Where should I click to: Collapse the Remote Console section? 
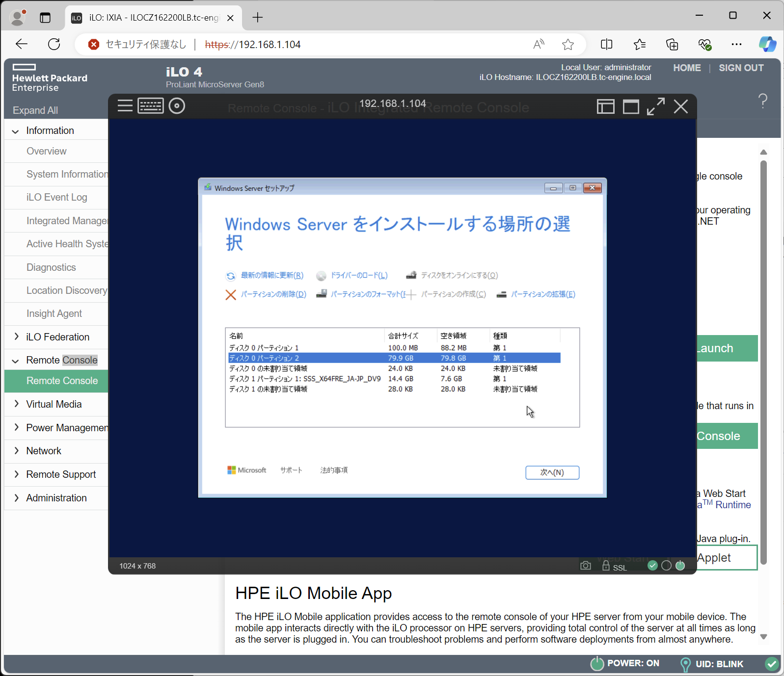pos(15,361)
